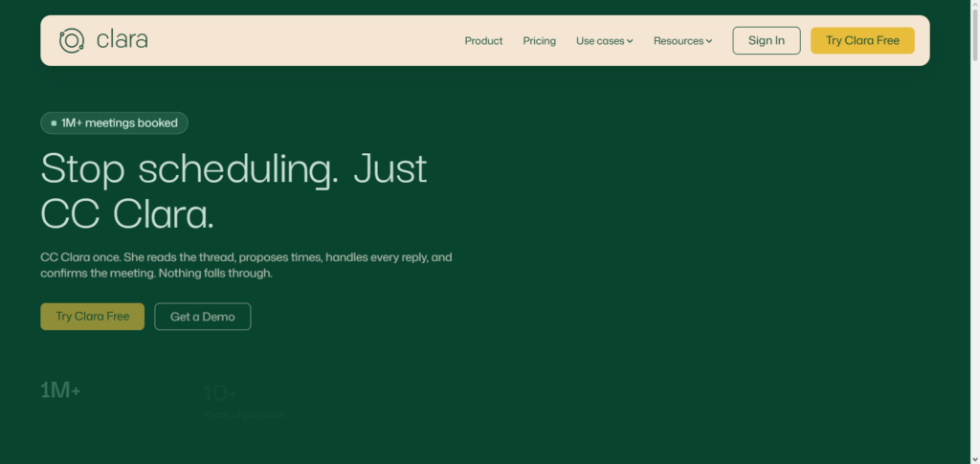
Task: Click the Years of precision label
Action: [x=244, y=415]
